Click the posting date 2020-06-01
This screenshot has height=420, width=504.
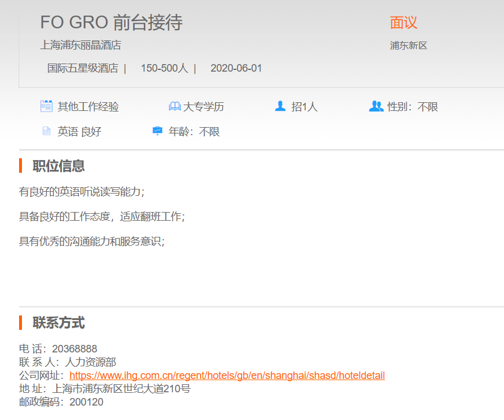236,68
